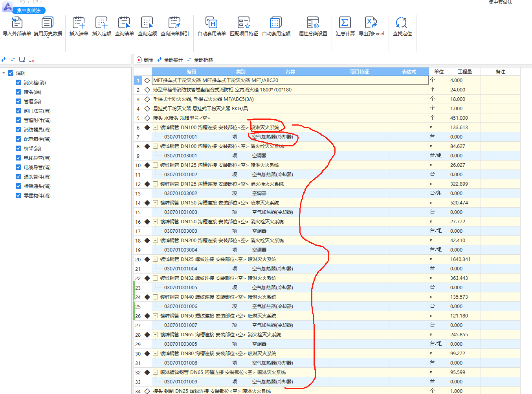This screenshot has height=394, width=532.
Task: Click quantity value 133.613
Action: 459,128
